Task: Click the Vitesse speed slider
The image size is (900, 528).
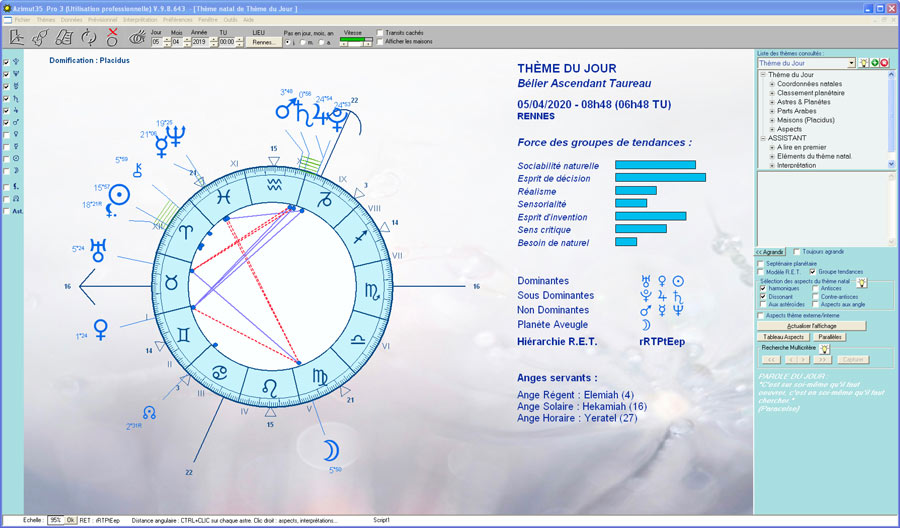Action: [356, 40]
